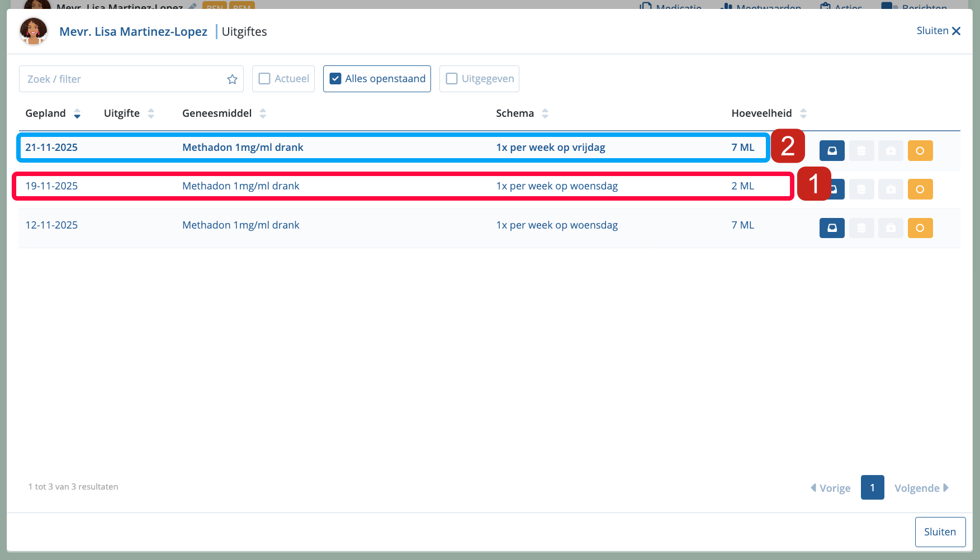Focus the Zoek / filter input field
980x560 pixels.
tap(123, 79)
